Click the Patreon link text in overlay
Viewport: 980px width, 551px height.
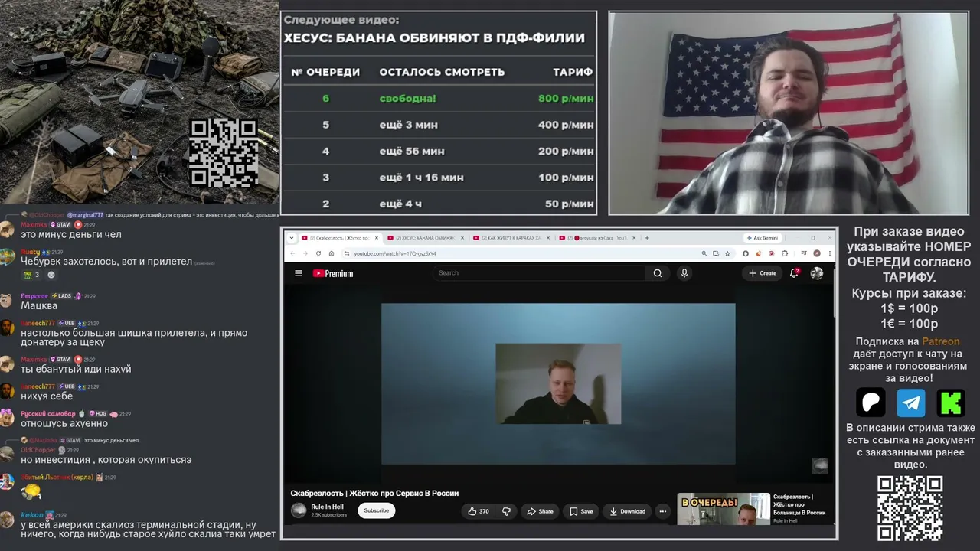940,341
